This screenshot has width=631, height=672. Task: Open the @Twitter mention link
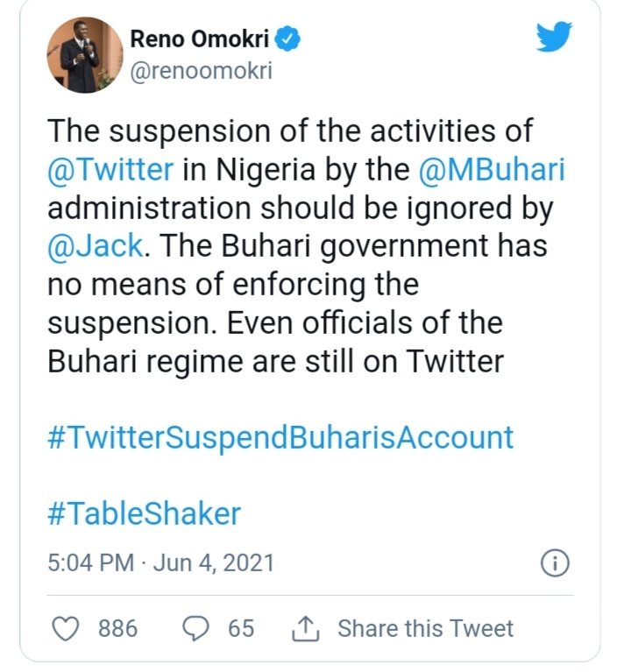(x=110, y=170)
